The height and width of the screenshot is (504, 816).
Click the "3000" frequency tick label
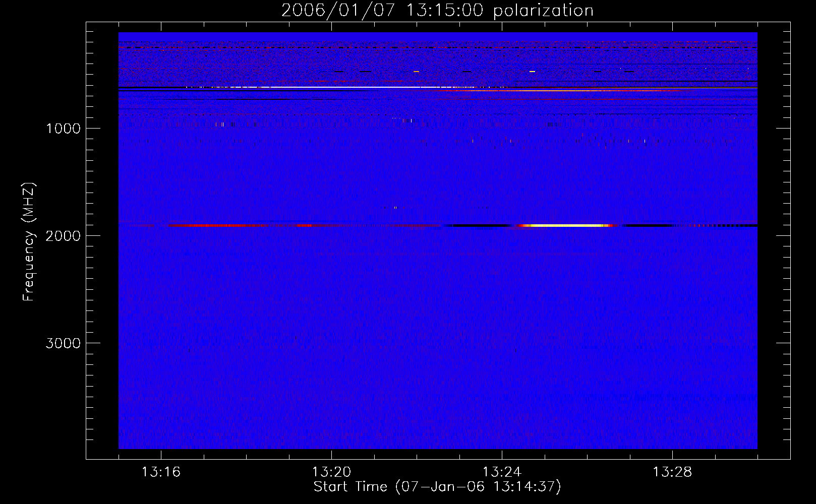click(x=63, y=343)
